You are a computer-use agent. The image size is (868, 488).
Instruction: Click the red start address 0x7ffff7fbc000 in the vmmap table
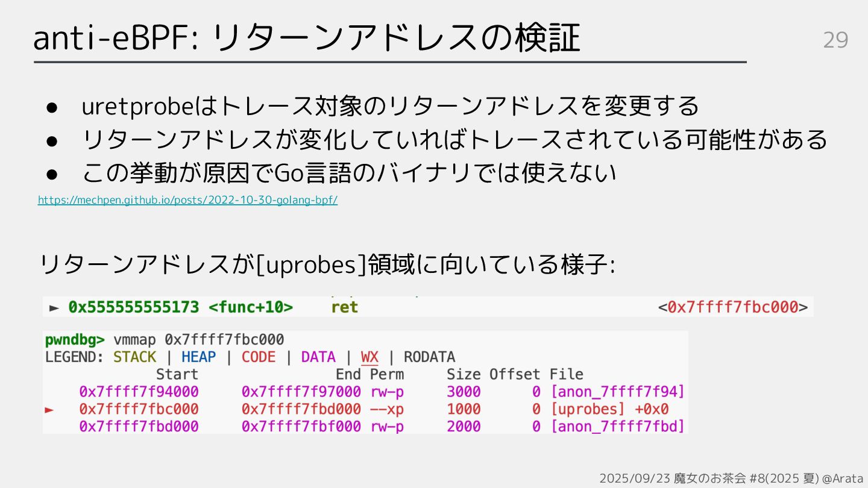[x=139, y=409]
